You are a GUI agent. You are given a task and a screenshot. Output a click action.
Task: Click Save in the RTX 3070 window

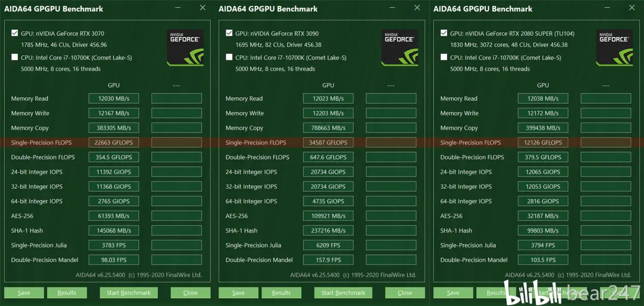click(x=24, y=293)
